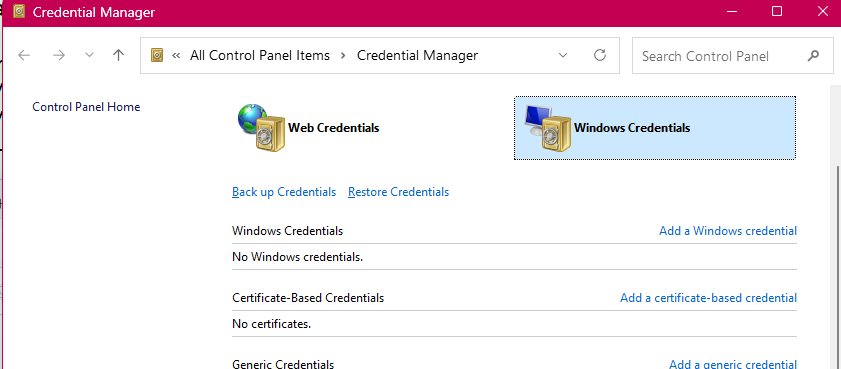Click the Windows Credentials monitor safe icon

pos(548,128)
